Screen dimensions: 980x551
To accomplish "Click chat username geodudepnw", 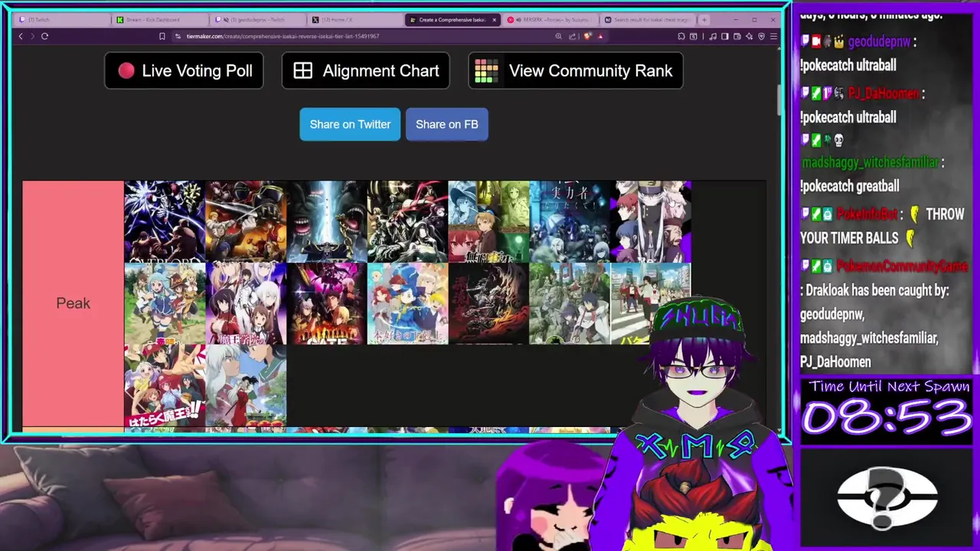I will tap(878, 42).
